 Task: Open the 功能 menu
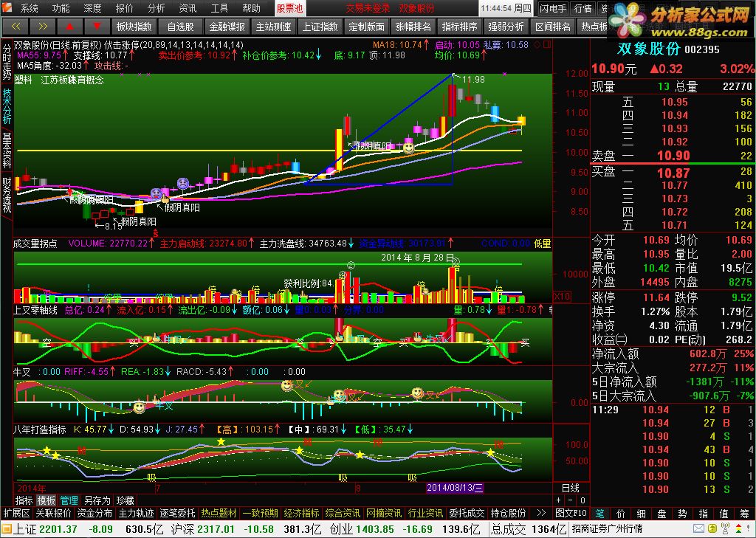61,8
